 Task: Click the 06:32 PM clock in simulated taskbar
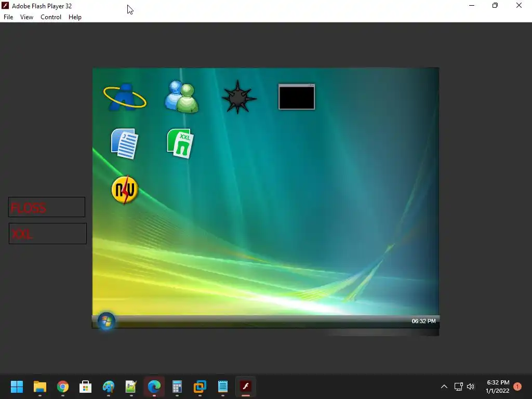423,321
